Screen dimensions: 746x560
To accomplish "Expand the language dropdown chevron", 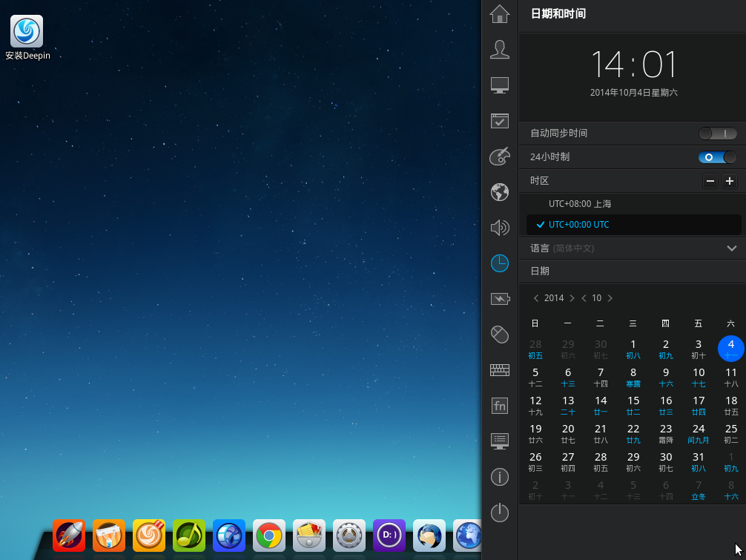I will coord(731,248).
